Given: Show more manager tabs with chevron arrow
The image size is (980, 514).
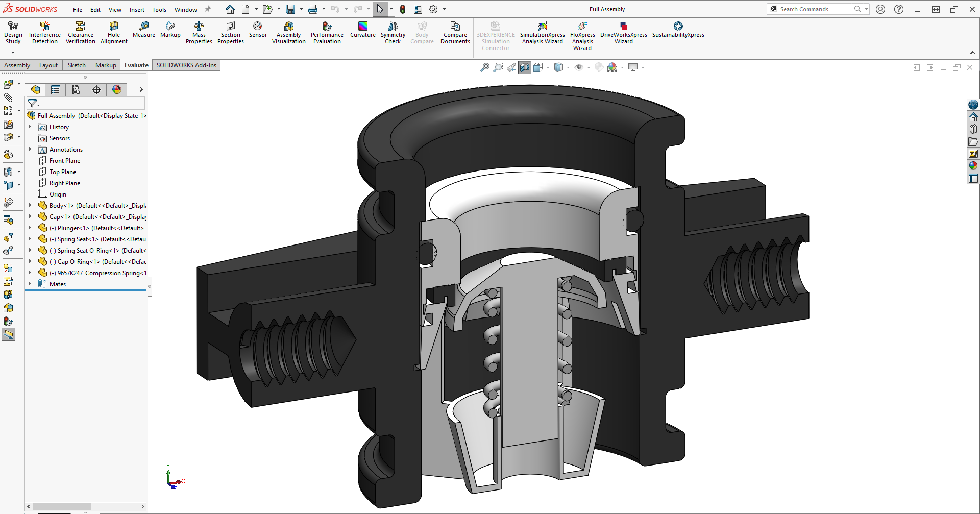Looking at the screenshot, I should (141, 90).
